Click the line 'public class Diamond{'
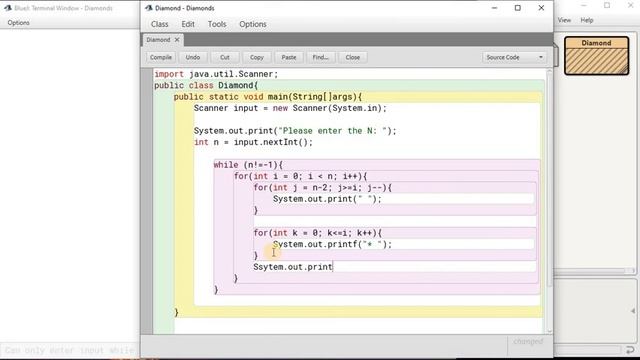 click(x=206, y=85)
